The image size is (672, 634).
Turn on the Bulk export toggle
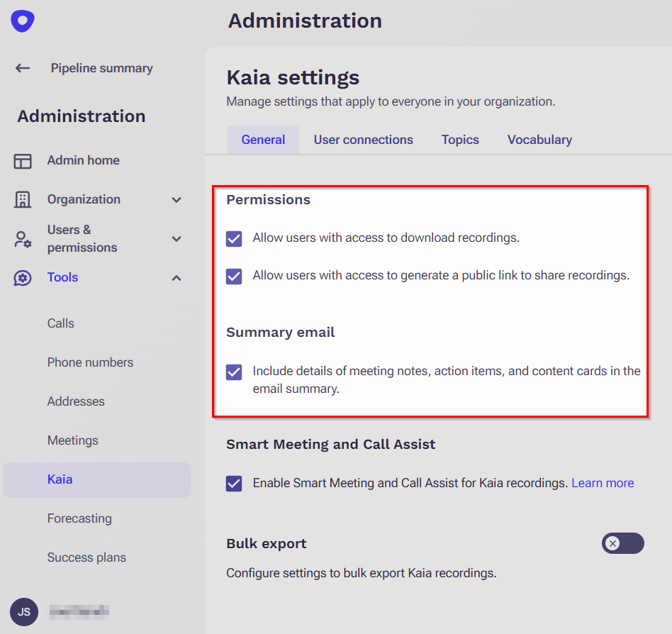(x=622, y=543)
